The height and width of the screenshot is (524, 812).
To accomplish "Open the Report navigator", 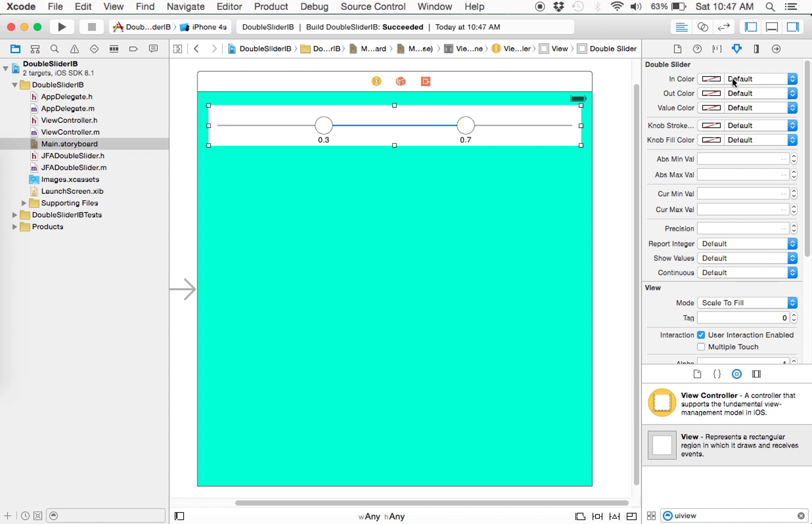I will pyautogui.click(x=153, y=49).
